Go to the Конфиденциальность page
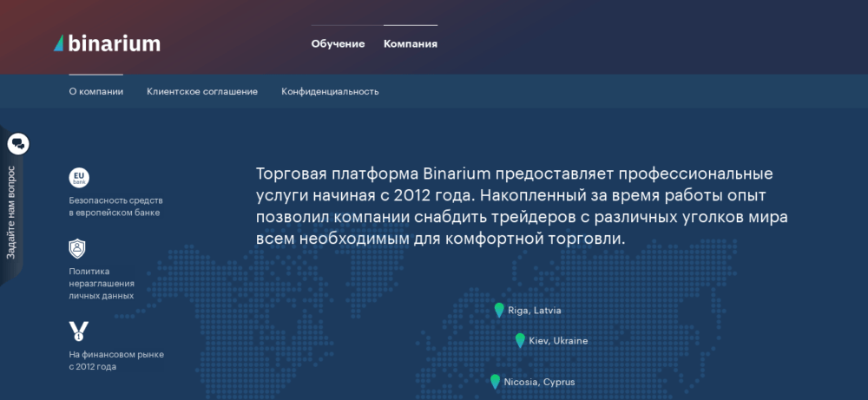This screenshot has height=400, width=868. tap(330, 91)
